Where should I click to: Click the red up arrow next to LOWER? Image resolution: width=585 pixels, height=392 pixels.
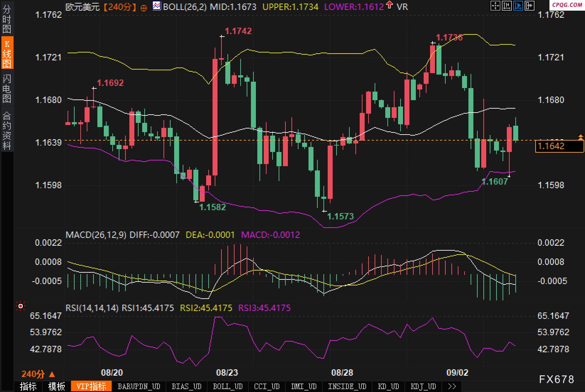[x=390, y=5]
